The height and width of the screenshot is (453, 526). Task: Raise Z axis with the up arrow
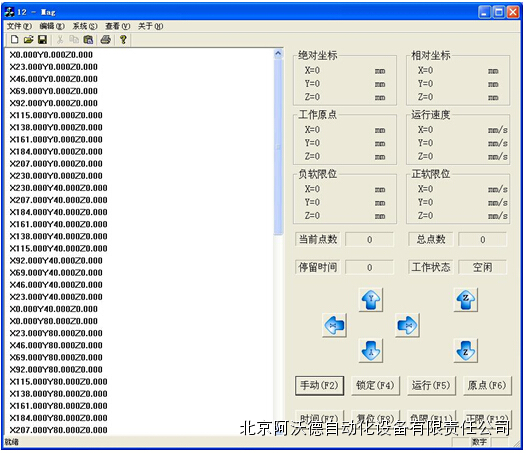[466, 300]
